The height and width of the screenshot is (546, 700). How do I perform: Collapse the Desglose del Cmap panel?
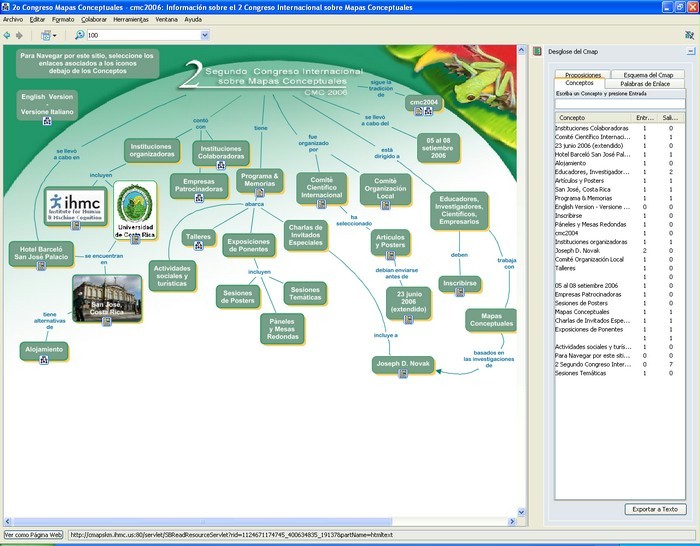coord(690,50)
